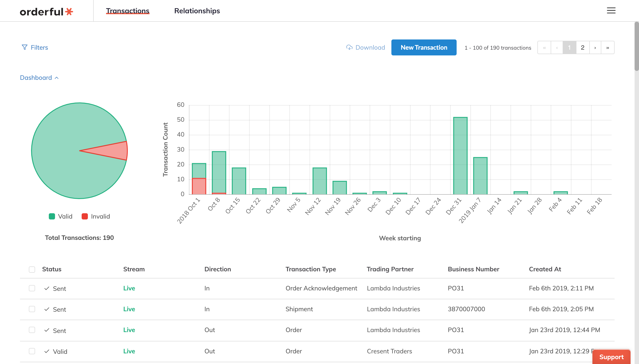Click the Nov 12 bar
Screen dimensions: 639x364
pos(319,181)
